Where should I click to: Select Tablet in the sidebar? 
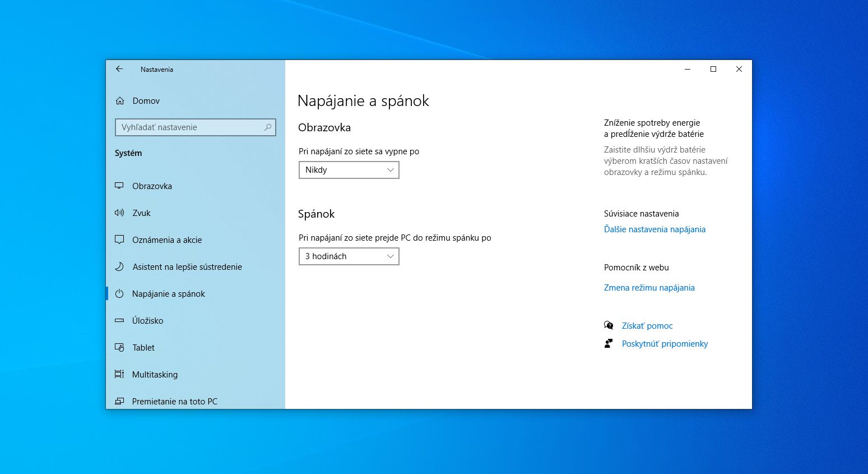pyautogui.click(x=196, y=348)
